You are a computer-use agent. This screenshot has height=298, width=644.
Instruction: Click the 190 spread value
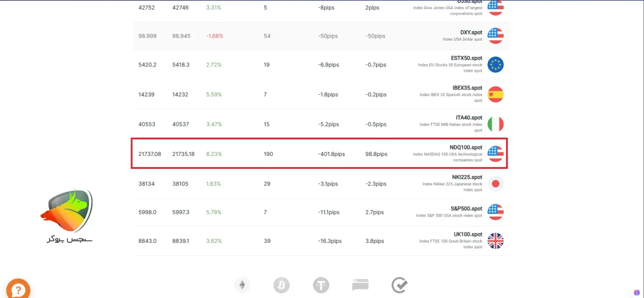coord(268,154)
